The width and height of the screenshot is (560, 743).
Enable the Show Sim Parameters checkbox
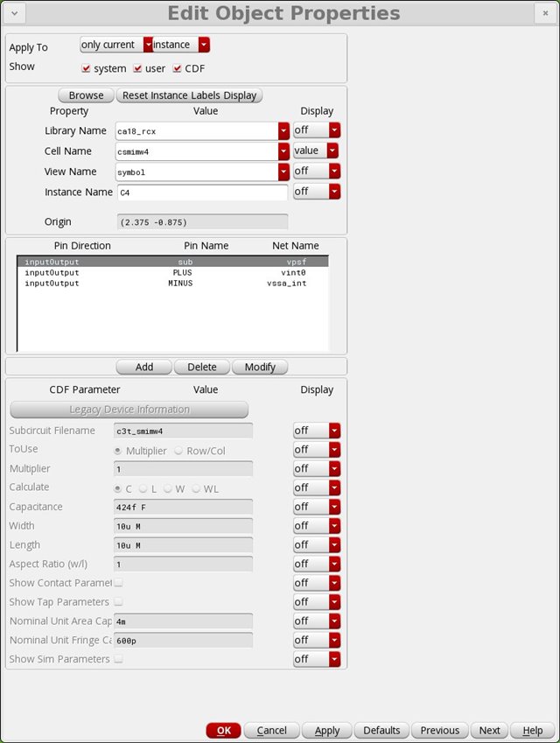tap(118, 659)
